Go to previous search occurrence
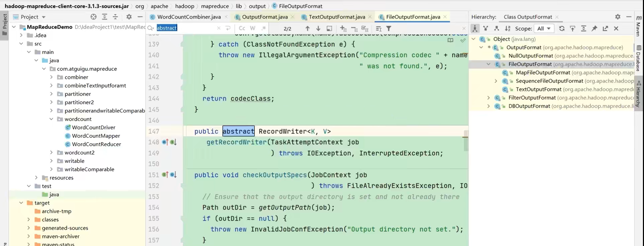 [307, 28]
